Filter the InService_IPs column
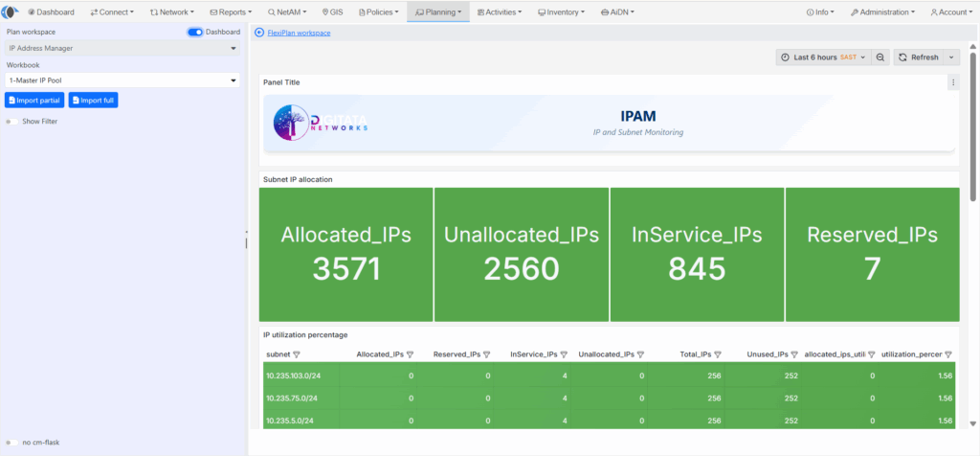 tap(564, 354)
